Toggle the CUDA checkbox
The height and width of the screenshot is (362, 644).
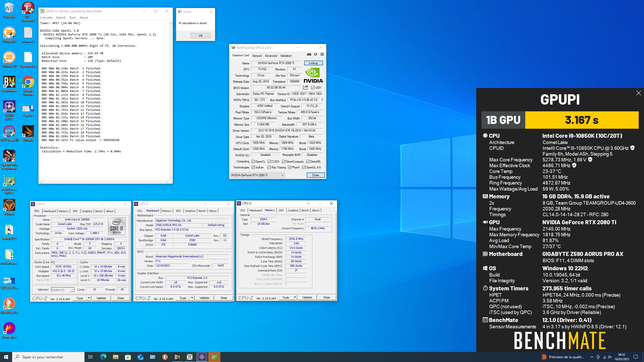pos(269,162)
